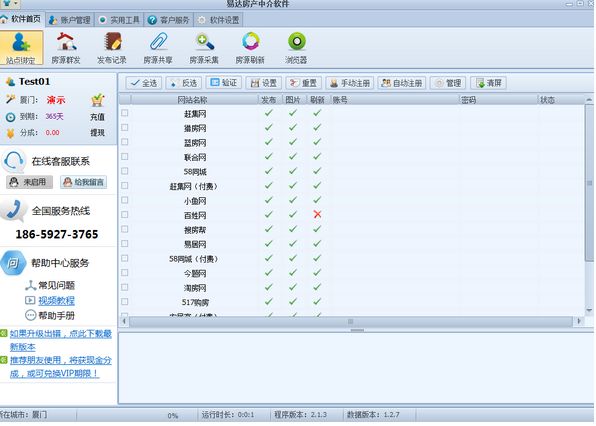Tick the checkbox for plain 赶集网 row
This screenshot has width=596, height=426.
point(125,113)
